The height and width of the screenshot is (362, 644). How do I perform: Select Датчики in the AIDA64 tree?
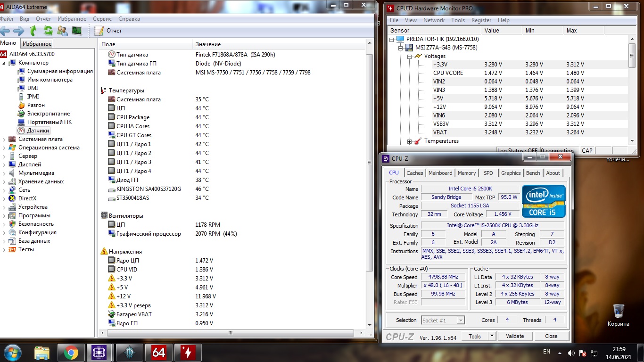[38, 131]
